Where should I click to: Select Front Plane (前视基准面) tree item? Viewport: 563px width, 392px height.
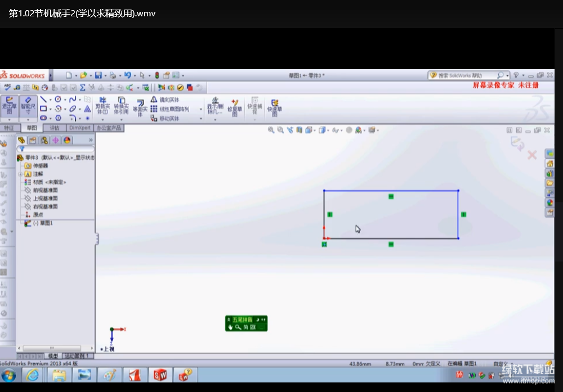(41, 191)
